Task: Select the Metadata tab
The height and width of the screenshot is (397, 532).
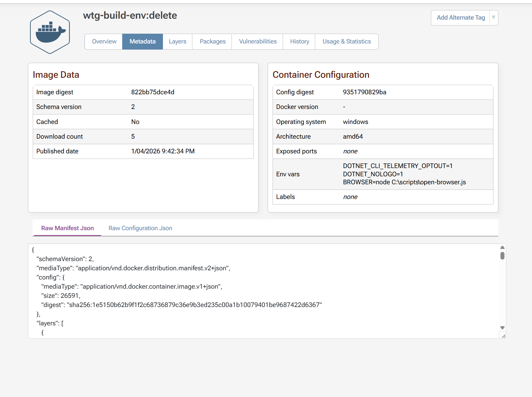Action: coord(142,42)
